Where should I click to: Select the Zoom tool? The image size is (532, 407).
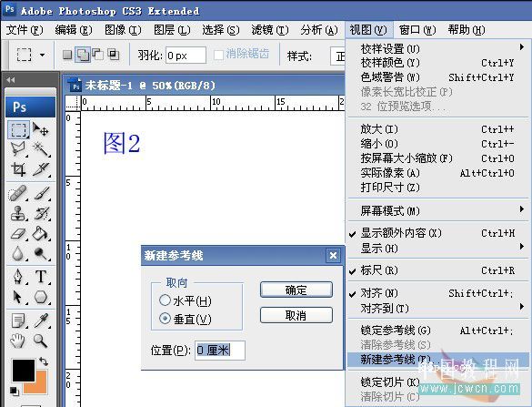(41, 341)
